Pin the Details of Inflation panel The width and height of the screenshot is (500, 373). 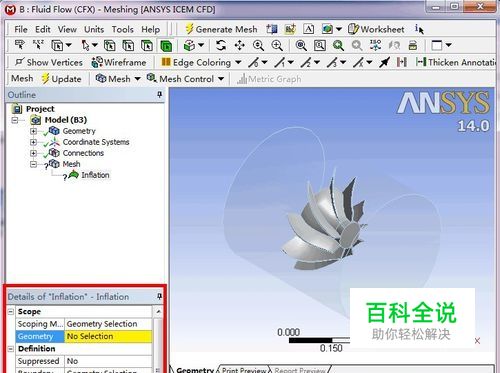coord(160,296)
